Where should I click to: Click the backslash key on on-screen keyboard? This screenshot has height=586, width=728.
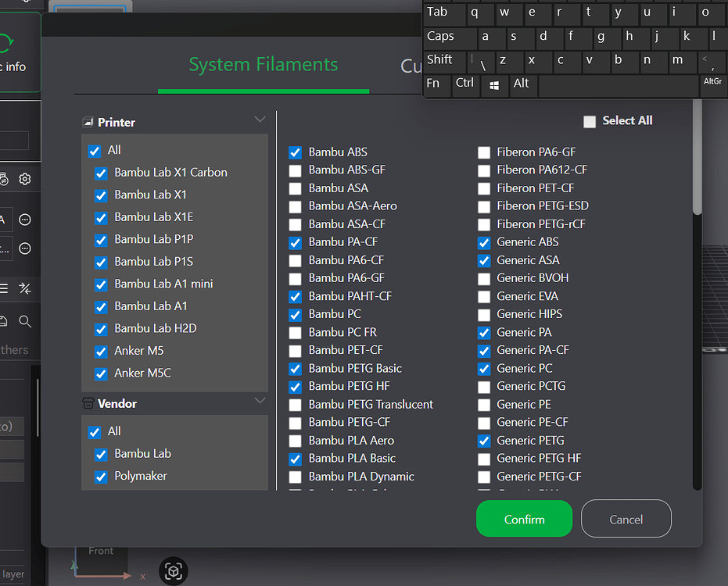click(x=481, y=61)
